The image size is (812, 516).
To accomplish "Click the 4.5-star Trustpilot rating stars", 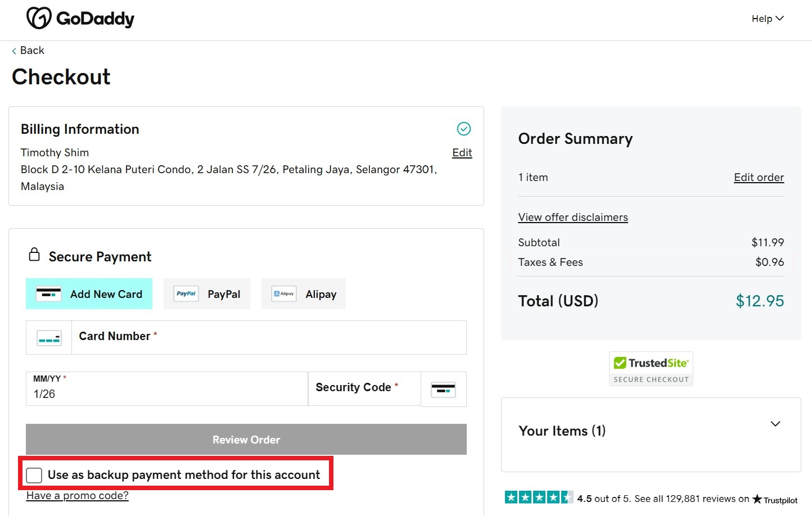I will (x=539, y=497).
